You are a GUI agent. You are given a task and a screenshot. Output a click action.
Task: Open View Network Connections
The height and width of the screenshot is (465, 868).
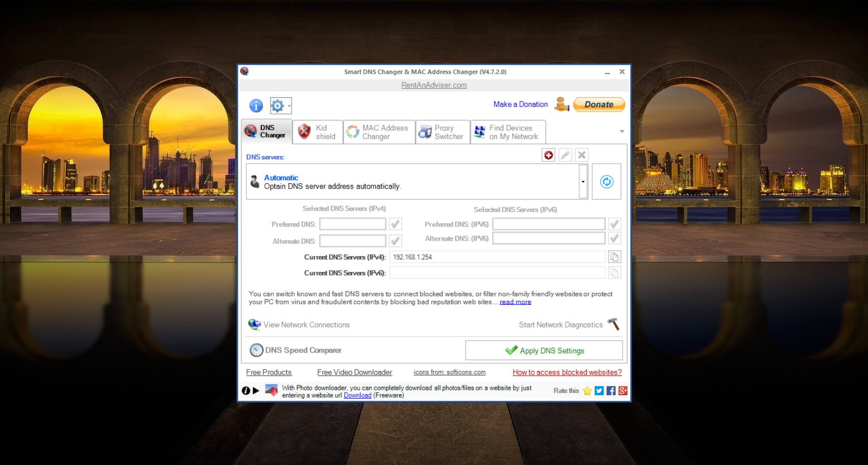coord(299,325)
